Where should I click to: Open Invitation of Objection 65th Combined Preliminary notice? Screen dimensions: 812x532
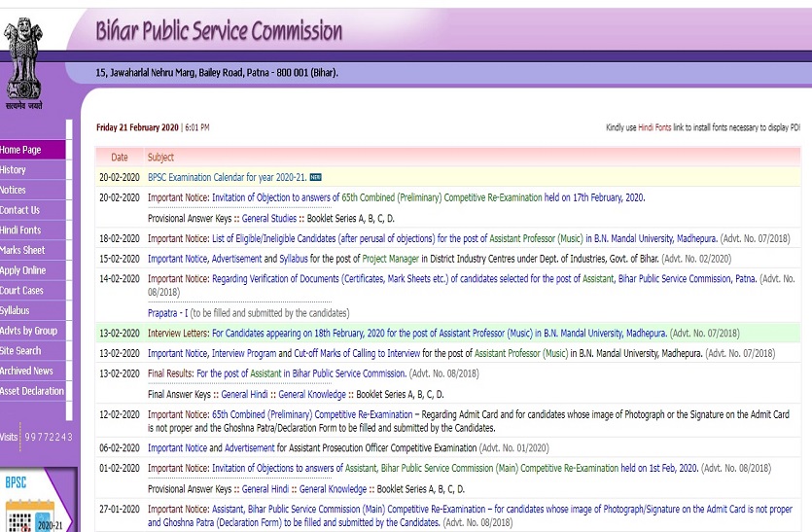(428, 197)
